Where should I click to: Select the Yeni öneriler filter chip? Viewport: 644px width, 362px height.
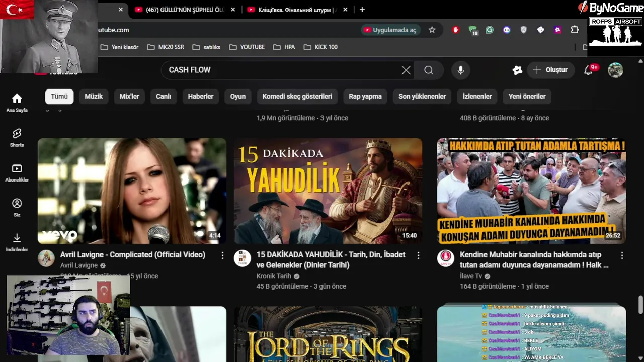pyautogui.click(x=527, y=96)
